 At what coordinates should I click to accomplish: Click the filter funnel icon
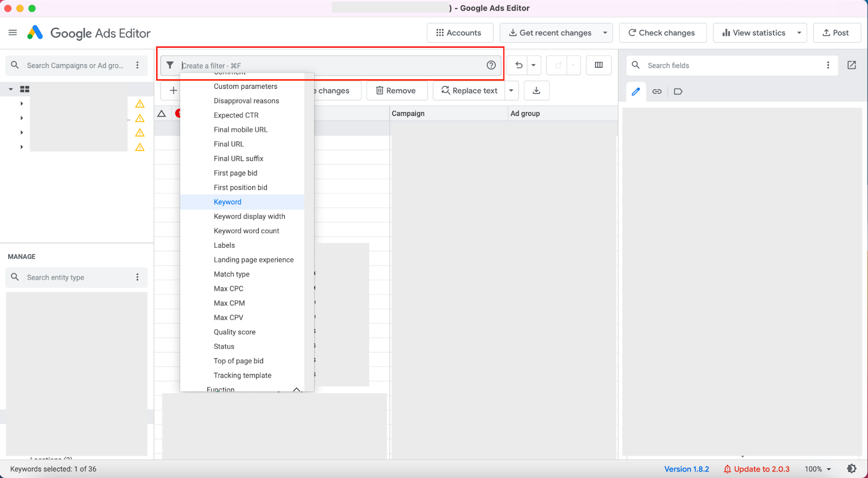click(x=170, y=65)
